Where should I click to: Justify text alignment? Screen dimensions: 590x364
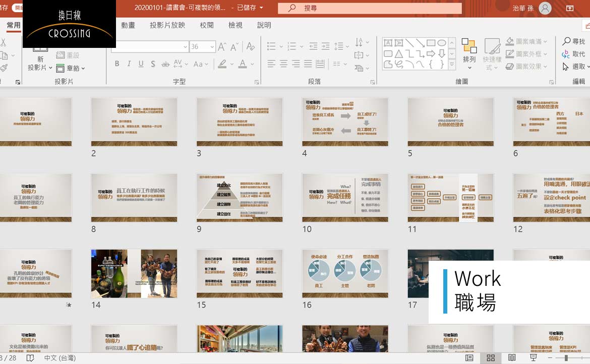tap(308, 64)
